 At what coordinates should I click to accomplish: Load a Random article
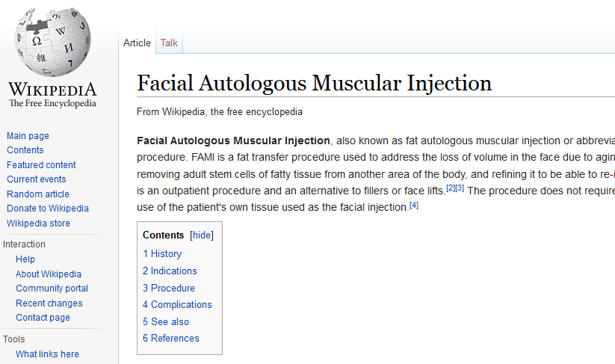coord(38,194)
